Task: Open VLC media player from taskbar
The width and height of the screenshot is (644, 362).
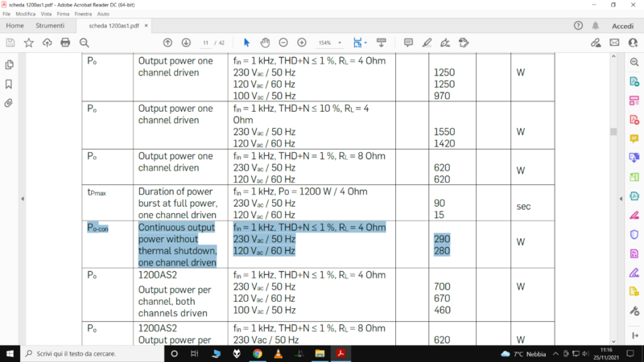Action: coord(279,353)
